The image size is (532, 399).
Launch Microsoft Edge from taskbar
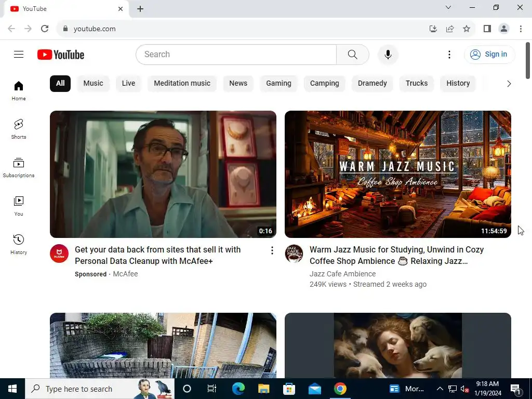[238, 389]
